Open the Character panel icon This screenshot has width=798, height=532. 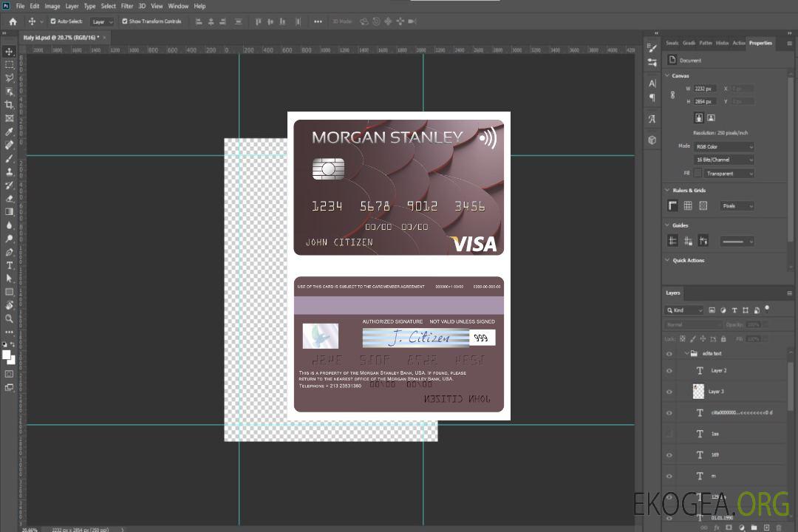point(652,83)
